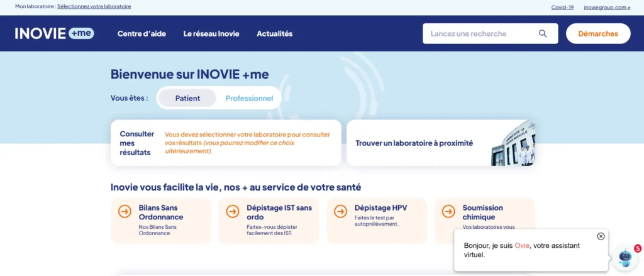Click the Inovie vous facilite la vie heading

point(236,187)
